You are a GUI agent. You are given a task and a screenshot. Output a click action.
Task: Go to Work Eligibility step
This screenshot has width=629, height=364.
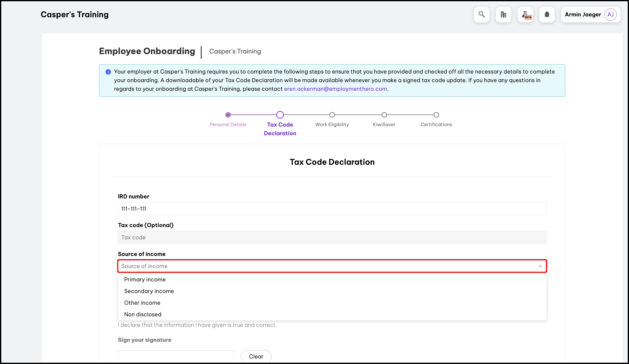(x=332, y=124)
